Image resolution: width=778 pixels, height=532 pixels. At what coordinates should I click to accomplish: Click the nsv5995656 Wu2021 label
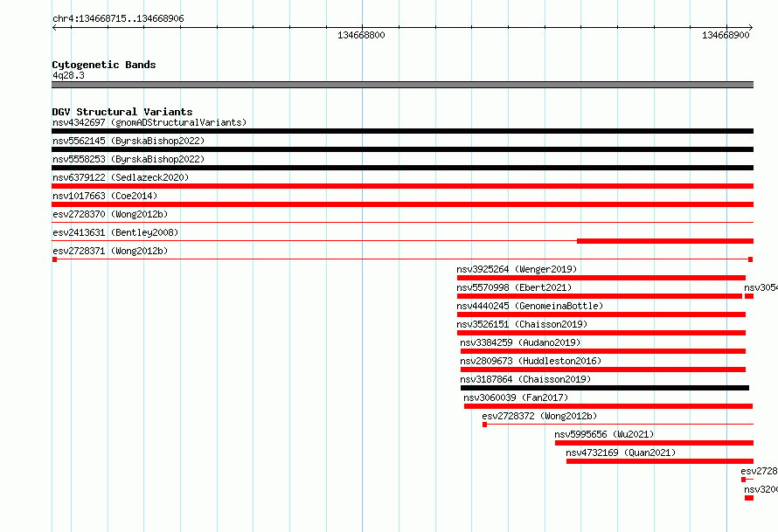[604, 434]
